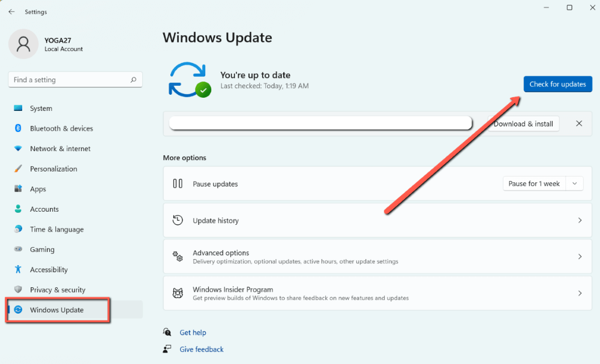Expand Advanced options chevron
The height and width of the screenshot is (364, 600).
click(x=580, y=257)
